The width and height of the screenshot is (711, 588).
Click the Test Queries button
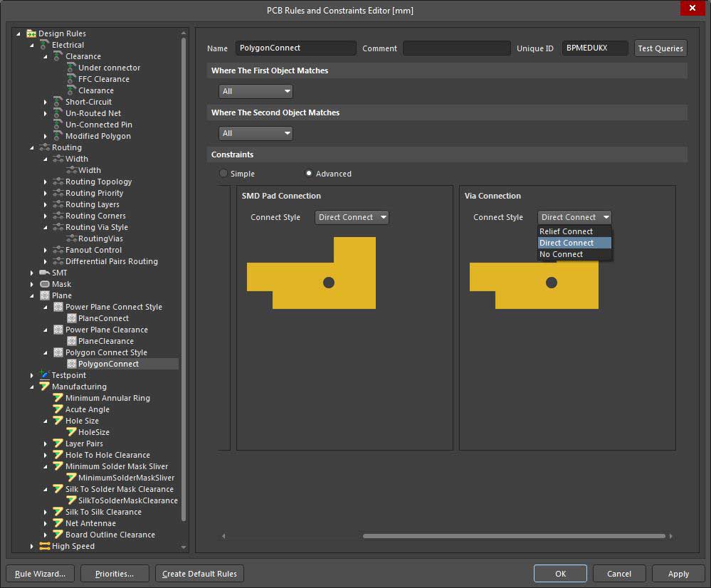tap(660, 48)
